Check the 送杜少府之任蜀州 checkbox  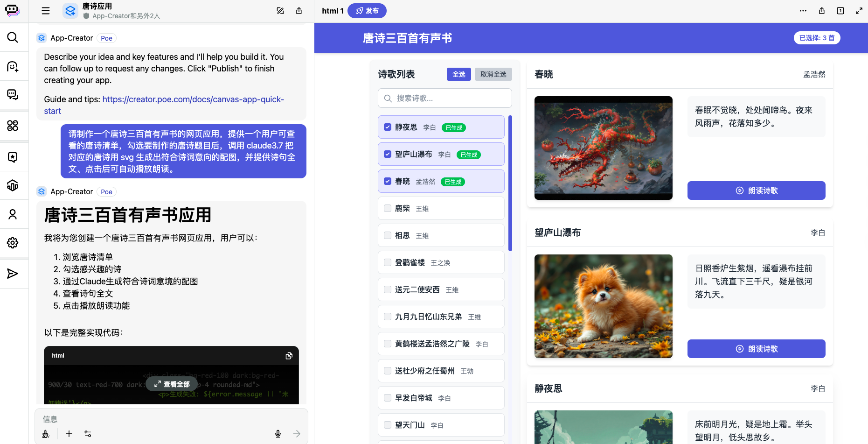click(x=388, y=371)
